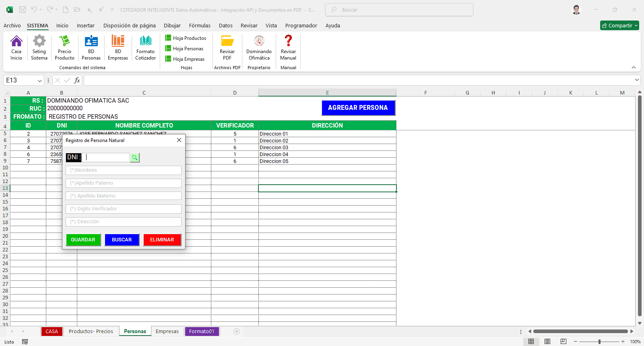This screenshot has height=346, width=644.
Task: Click the horizontal scrollbar thumb
Action: click(580, 332)
